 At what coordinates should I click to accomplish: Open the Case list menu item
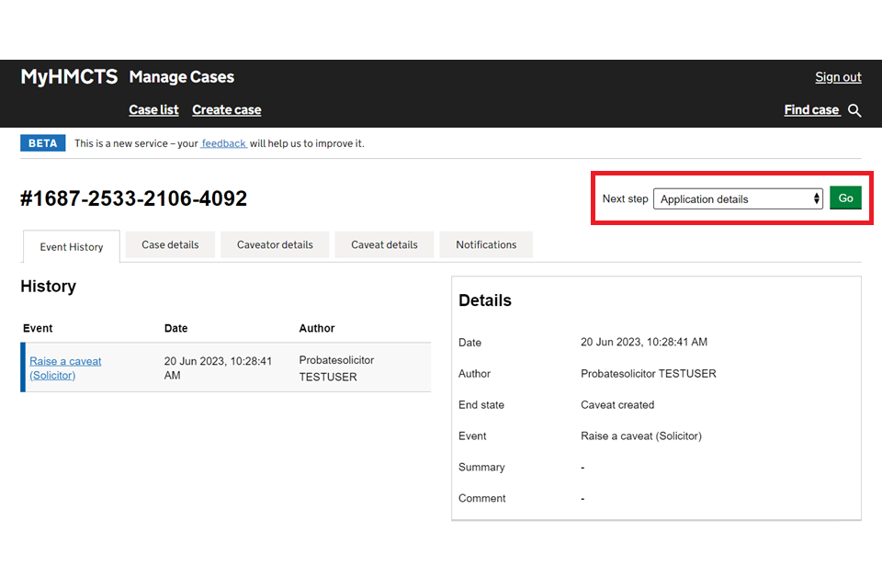click(x=153, y=109)
